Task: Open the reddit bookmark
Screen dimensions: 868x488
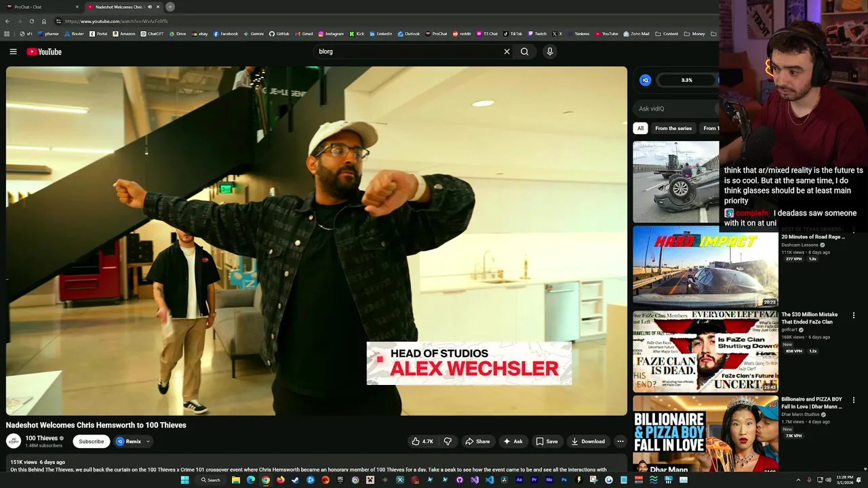Action: click(462, 34)
